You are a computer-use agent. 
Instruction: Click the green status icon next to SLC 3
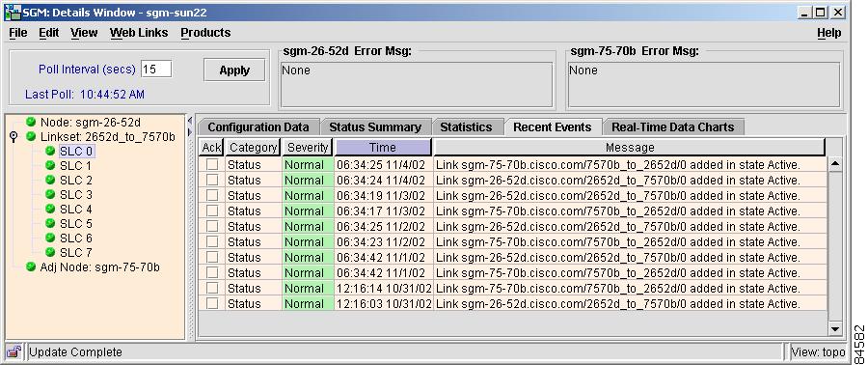[50, 194]
